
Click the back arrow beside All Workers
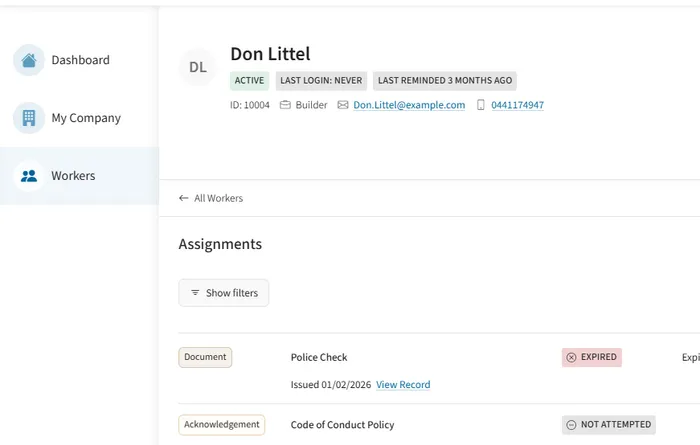[x=183, y=198]
